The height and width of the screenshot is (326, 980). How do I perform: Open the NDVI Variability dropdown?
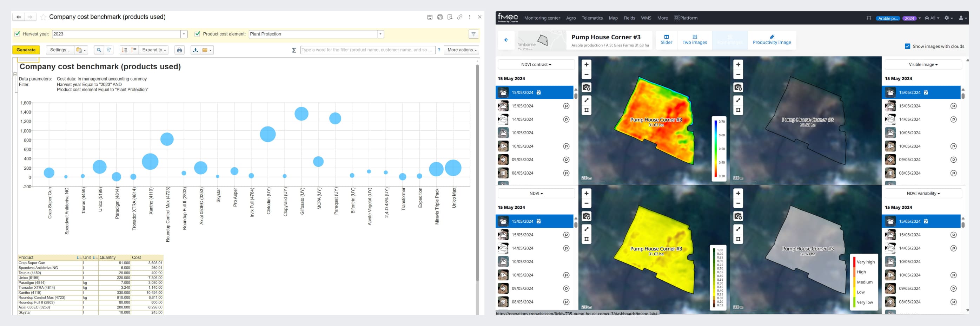tap(923, 194)
